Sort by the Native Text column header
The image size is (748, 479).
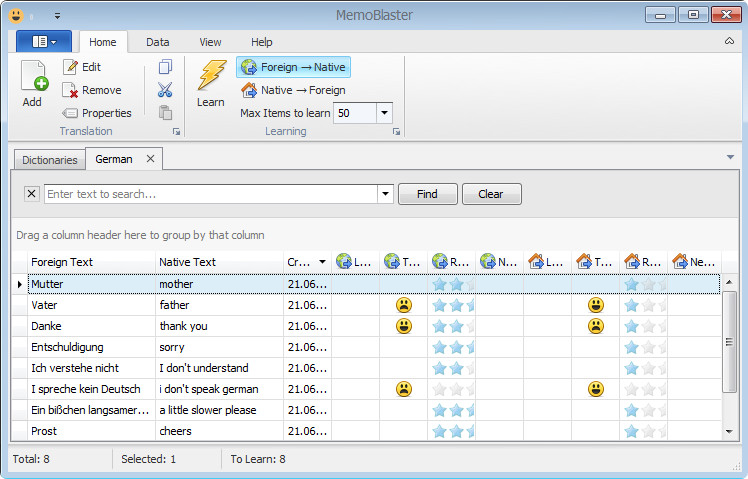[x=219, y=262]
